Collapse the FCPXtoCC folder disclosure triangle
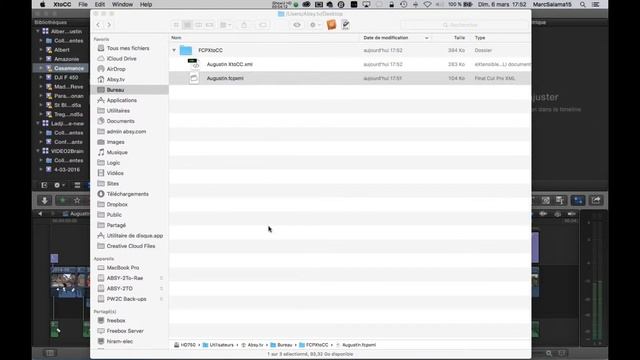 (x=174, y=50)
